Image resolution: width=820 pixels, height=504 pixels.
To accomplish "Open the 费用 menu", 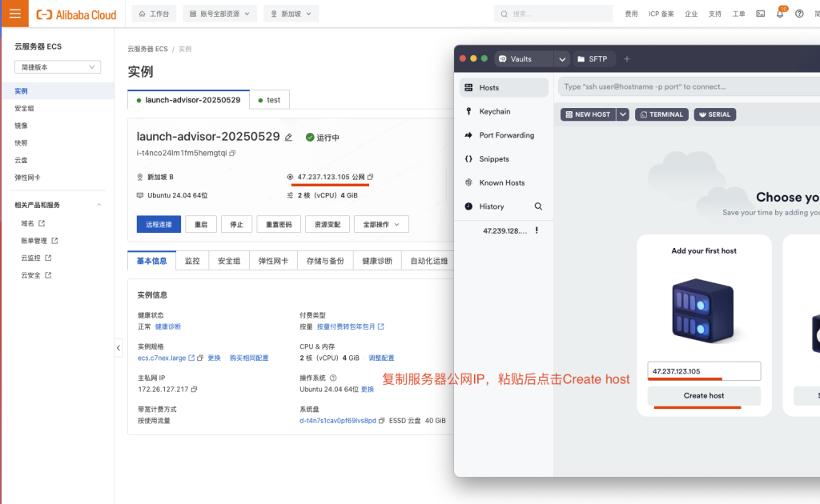I will (631, 14).
